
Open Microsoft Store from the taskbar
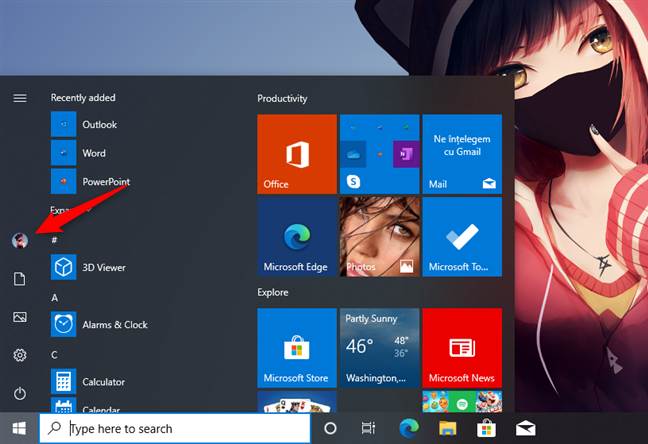486,428
